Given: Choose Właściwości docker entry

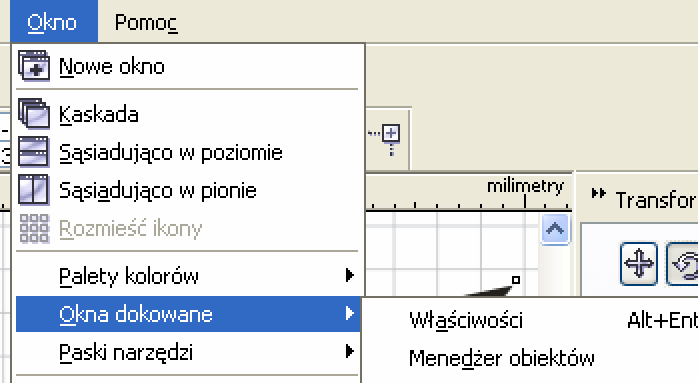Looking at the screenshot, I should tap(530, 320).
